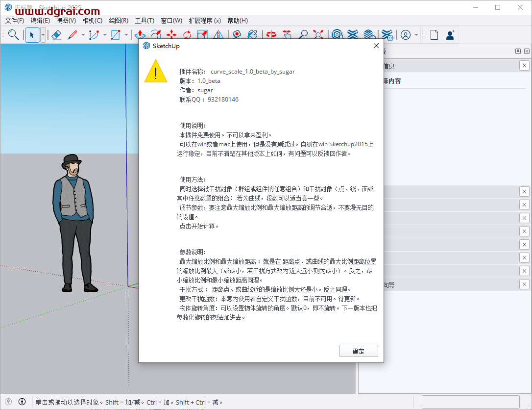This screenshot has width=532, height=410.
Task: Activate the Push/Pull tool
Action: click(x=140, y=35)
